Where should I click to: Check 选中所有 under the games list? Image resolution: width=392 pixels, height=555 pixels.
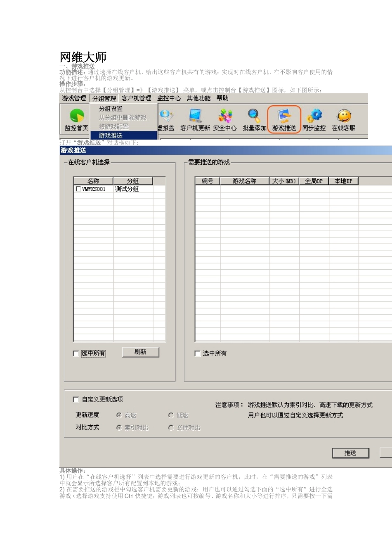197,353
